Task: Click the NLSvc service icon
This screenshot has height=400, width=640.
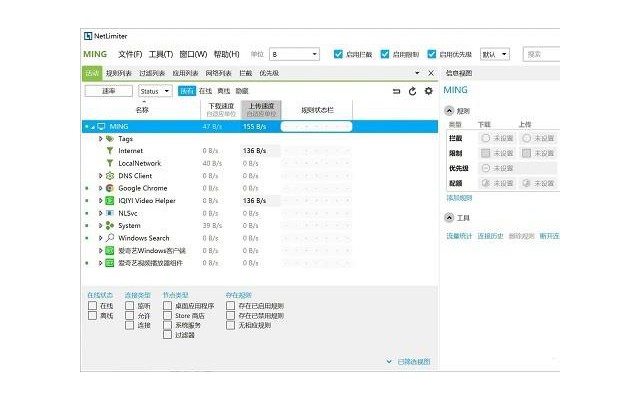Action: (109, 213)
